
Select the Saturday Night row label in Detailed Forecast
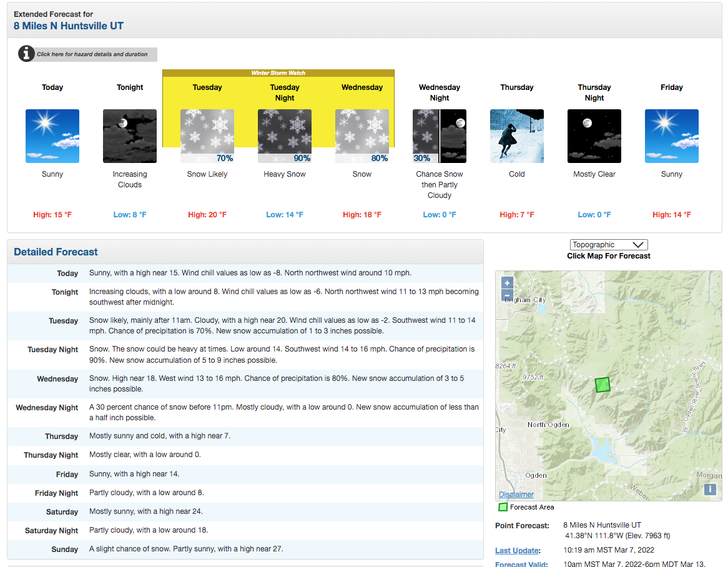pyautogui.click(x=52, y=530)
